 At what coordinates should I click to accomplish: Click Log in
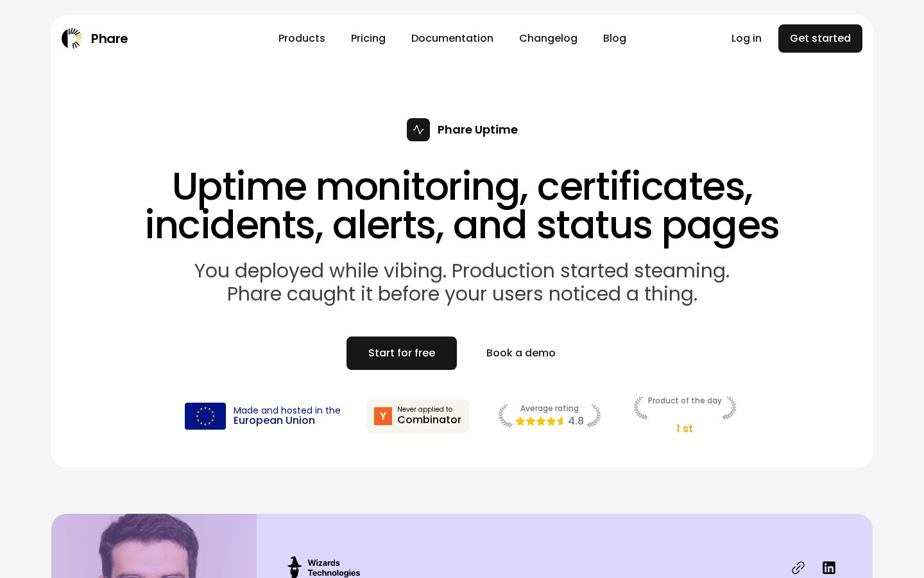746,39
